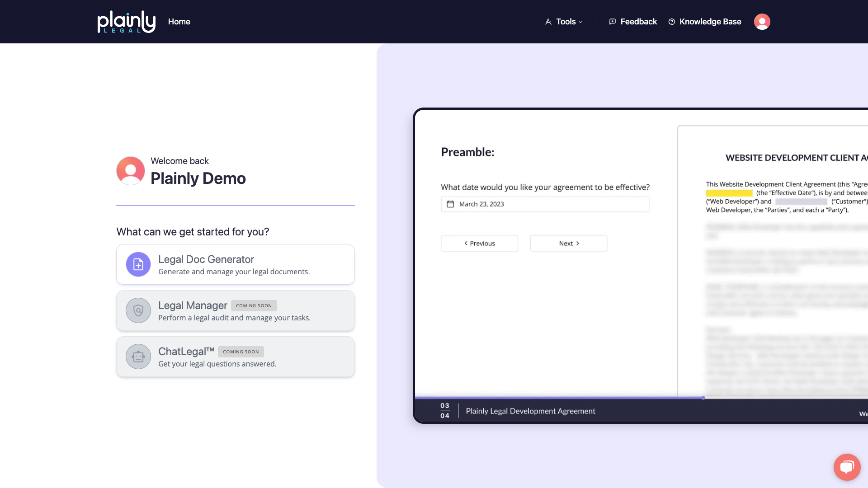
Task: Click the March 23, 2023 date field
Action: pyautogui.click(x=545, y=204)
